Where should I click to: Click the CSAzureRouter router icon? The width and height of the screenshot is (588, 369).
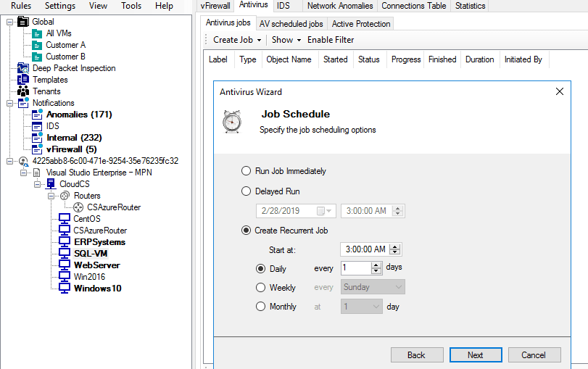tap(78, 207)
